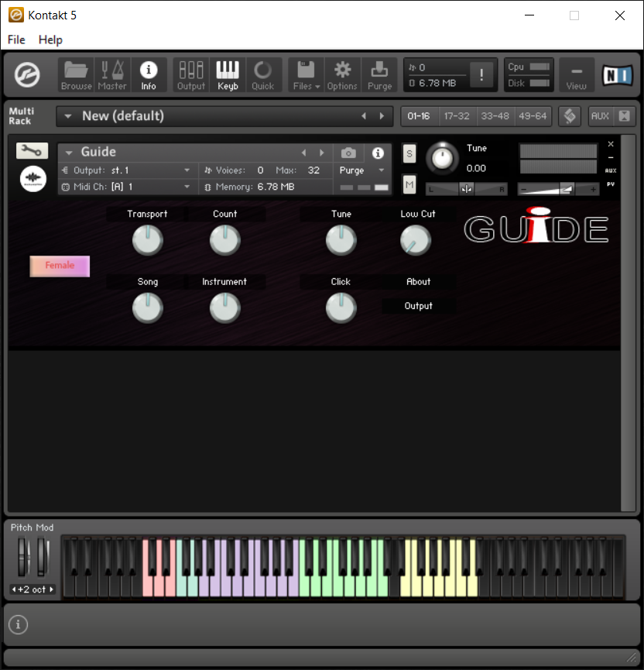Mute the Guide instrument with M
This screenshot has height=670, width=644.
pos(409,184)
